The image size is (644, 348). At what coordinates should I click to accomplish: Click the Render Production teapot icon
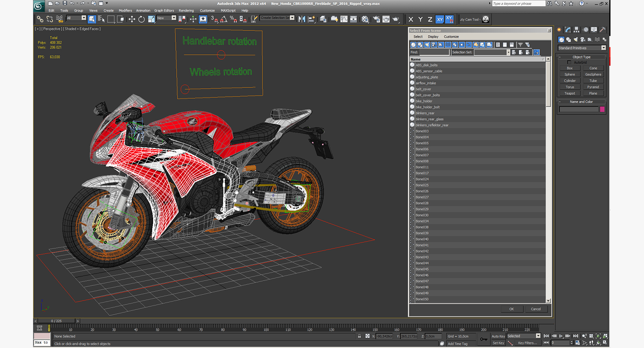click(x=396, y=19)
